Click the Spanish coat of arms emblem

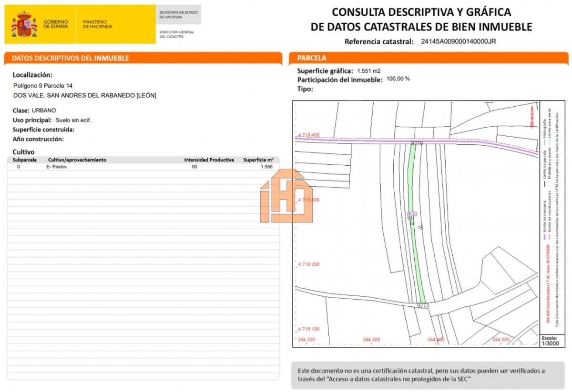[24, 24]
